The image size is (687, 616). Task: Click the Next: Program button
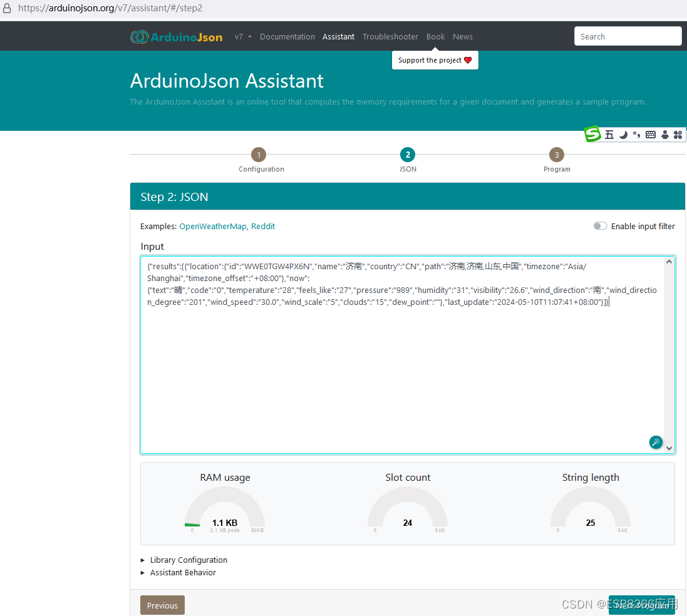(642, 605)
